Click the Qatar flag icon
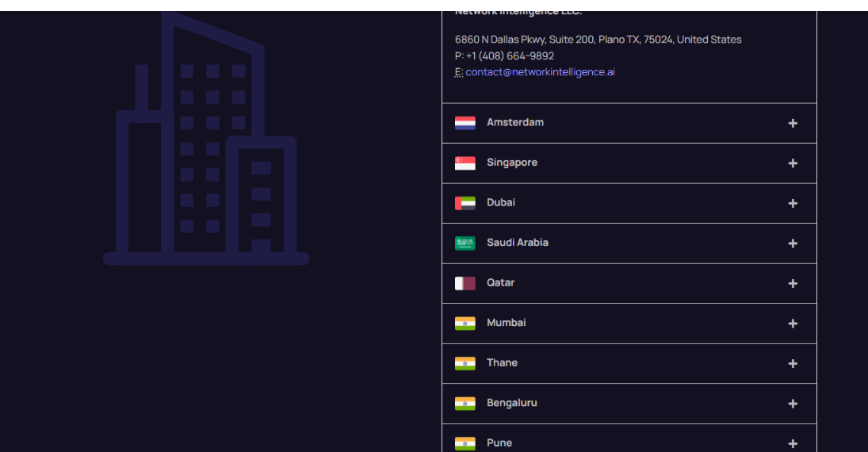Screen dimensions: 868x452 (x=465, y=283)
